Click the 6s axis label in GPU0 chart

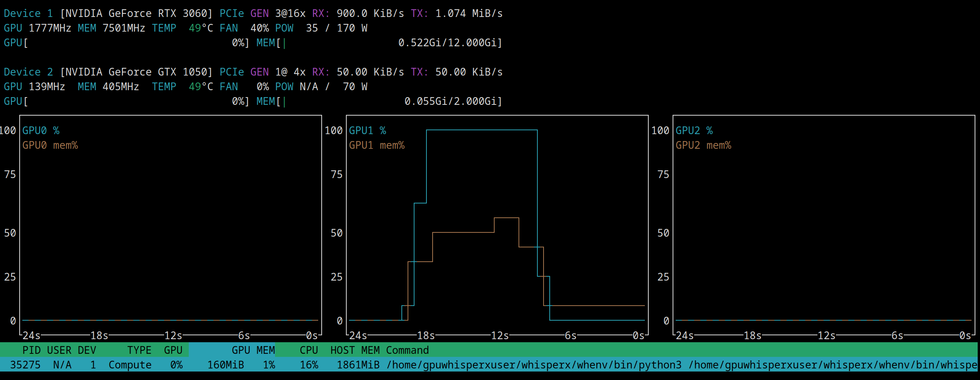tap(244, 336)
